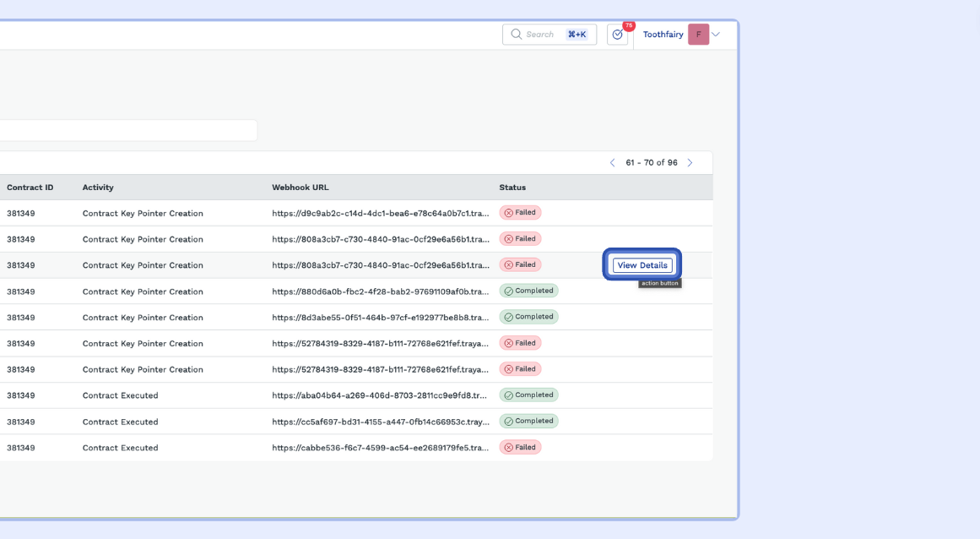This screenshot has height=539, width=980.
Task: Click the ⌘+K keyboard shortcut badge
Action: 577,35
